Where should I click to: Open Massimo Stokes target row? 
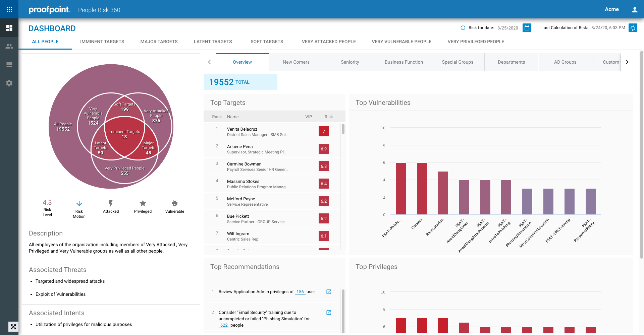272,184
